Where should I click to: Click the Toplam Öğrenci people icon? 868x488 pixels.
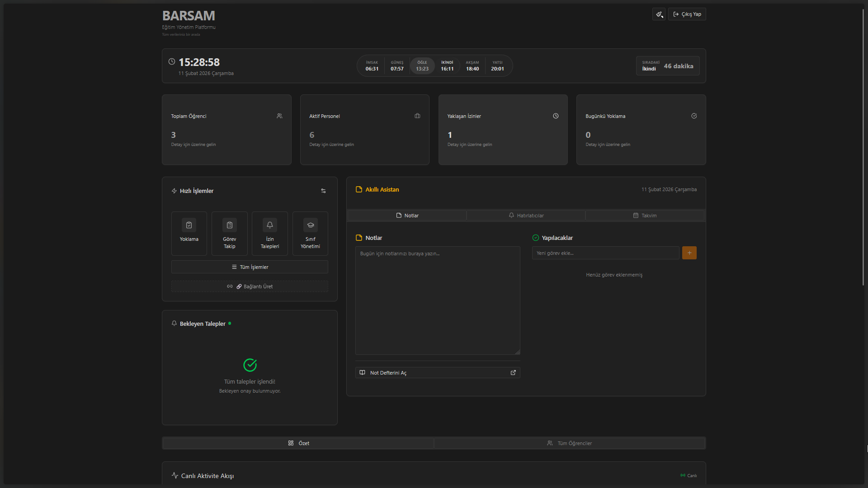tap(279, 116)
